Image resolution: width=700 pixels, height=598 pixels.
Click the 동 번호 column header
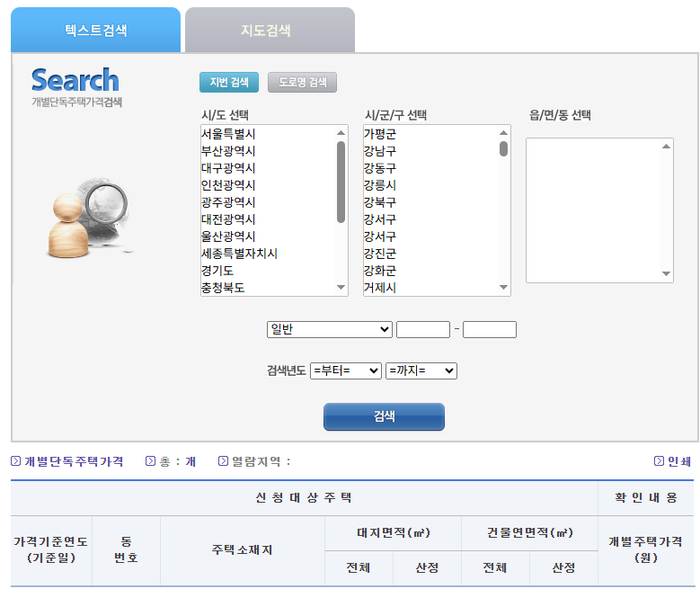[x=127, y=550]
